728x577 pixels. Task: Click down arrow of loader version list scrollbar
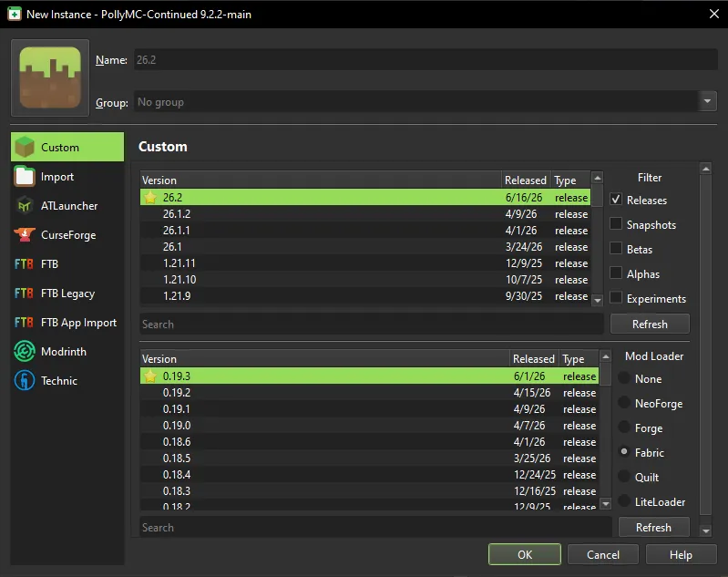(606, 503)
